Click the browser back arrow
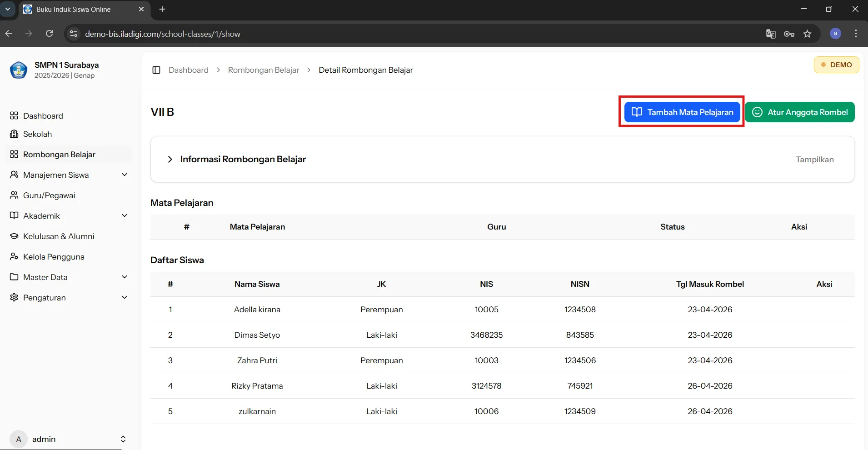This screenshot has width=868, height=450. click(x=9, y=34)
